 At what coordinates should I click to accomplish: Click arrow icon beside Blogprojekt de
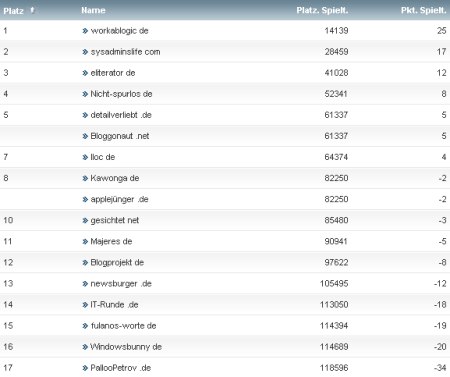(x=85, y=263)
